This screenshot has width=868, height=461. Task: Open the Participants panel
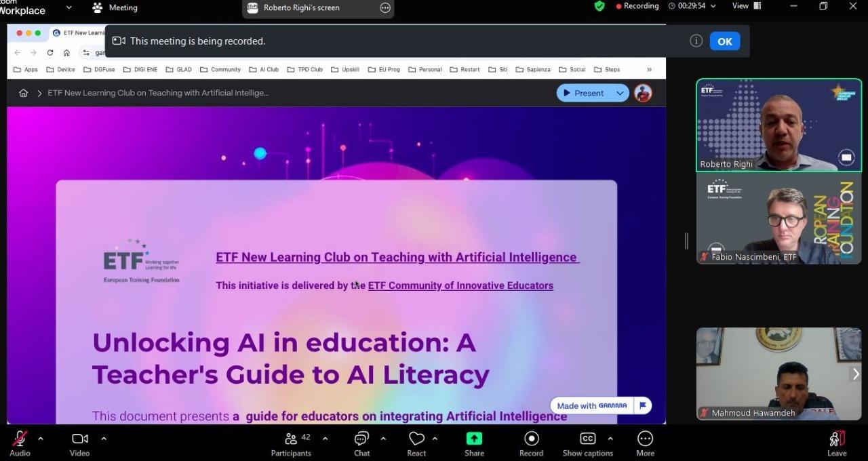click(292, 443)
